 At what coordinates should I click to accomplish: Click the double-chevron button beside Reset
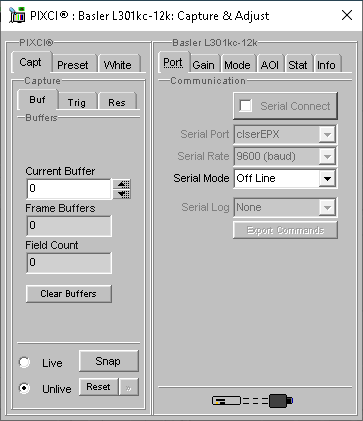[x=129, y=387]
